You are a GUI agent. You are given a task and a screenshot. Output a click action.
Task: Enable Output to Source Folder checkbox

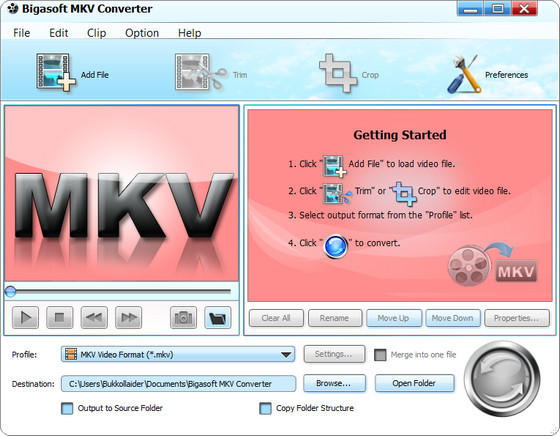pos(67,409)
